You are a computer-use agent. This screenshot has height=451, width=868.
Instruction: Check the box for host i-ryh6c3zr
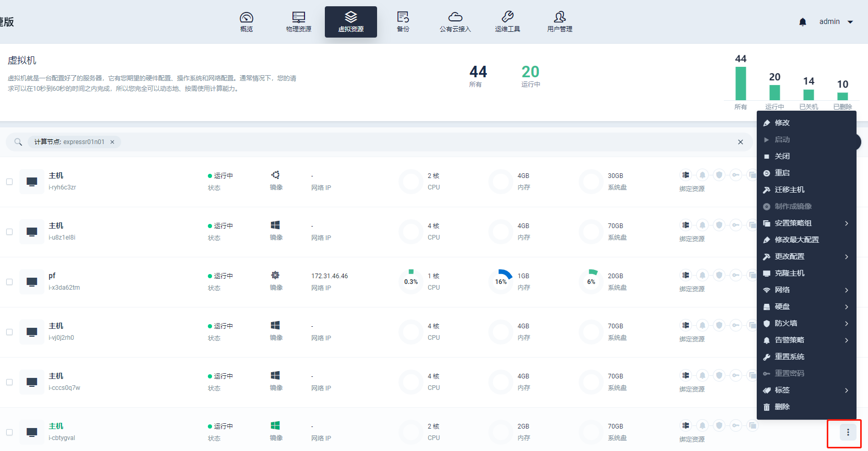click(9, 182)
